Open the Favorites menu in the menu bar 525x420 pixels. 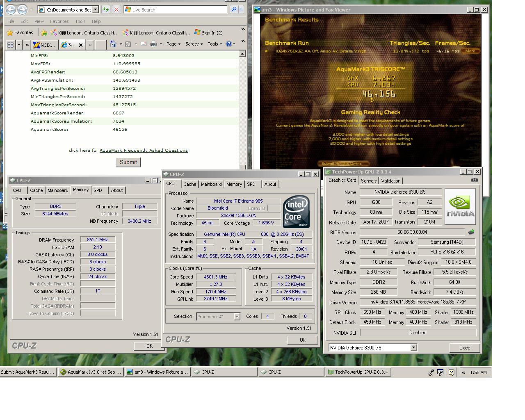pos(59,21)
